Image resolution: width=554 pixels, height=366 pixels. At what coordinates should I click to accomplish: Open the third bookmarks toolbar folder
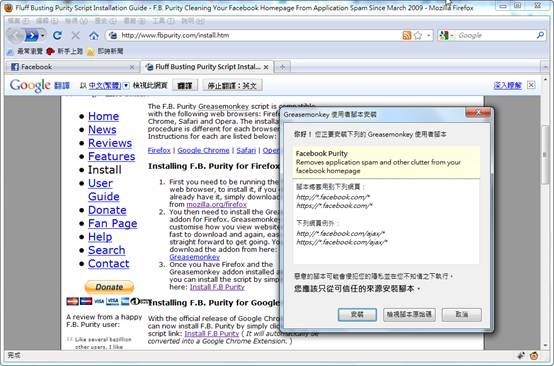[x=105, y=51]
